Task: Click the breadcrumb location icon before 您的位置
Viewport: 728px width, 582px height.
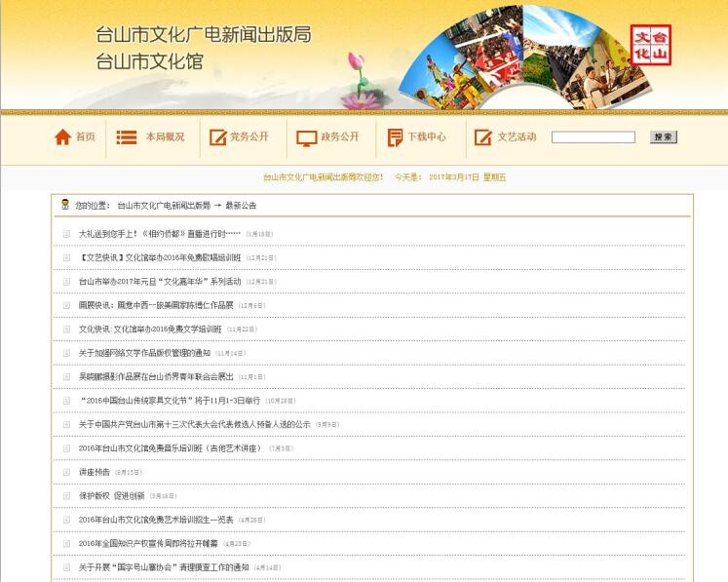Action: click(65, 205)
